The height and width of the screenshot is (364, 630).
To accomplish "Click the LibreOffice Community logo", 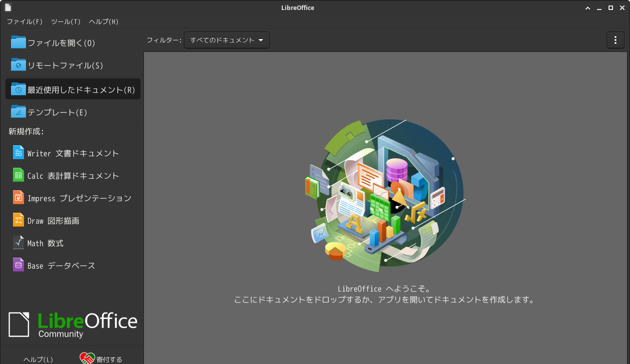I will click(x=72, y=324).
